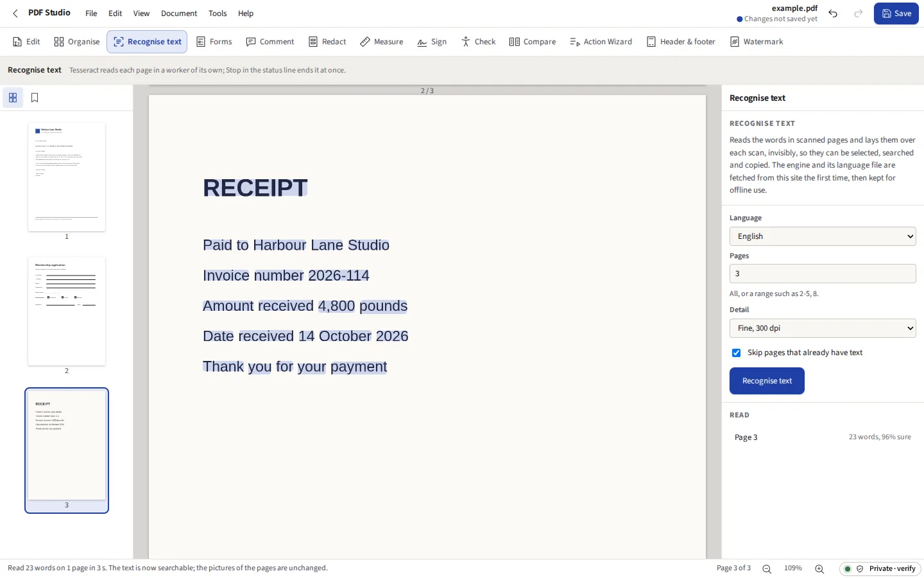This screenshot has width=924, height=578.
Task: Click the RECEIPT heading on the page
Action: tap(255, 188)
